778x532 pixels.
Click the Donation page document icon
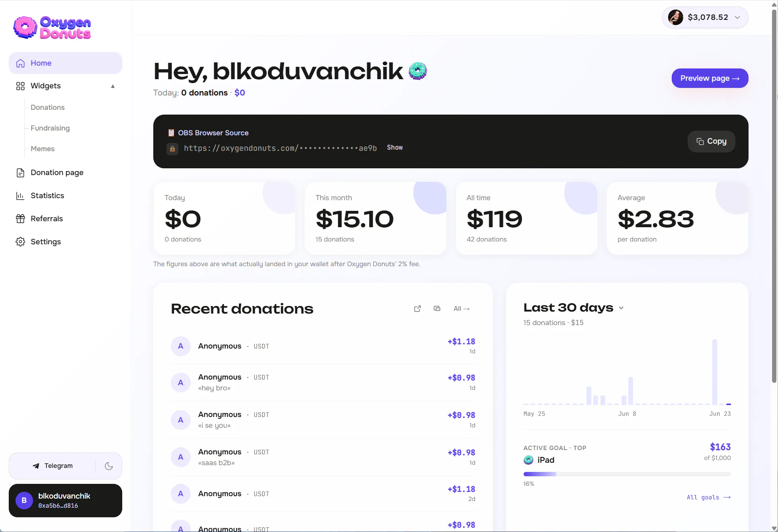click(20, 173)
